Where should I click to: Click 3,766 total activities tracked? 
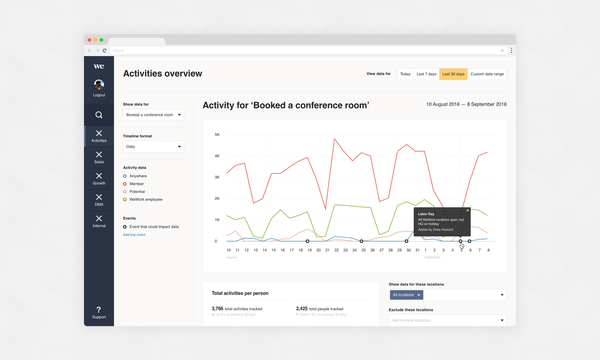[x=237, y=308]
